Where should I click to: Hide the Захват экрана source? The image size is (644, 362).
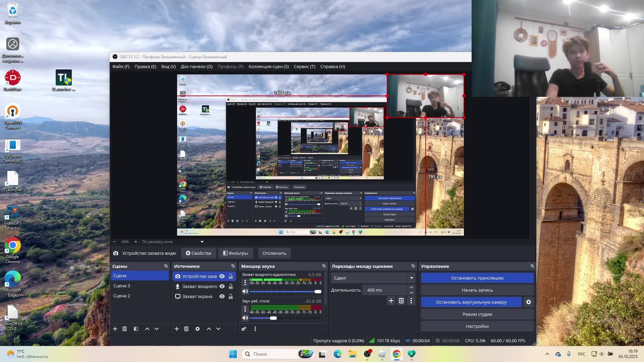pos(222,296)
